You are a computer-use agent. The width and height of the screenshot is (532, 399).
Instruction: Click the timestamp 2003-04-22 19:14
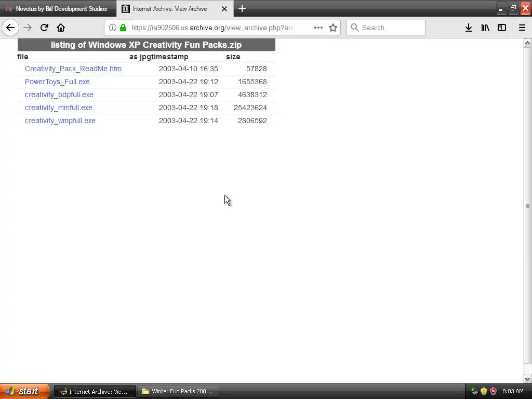(x=188, y=121)
